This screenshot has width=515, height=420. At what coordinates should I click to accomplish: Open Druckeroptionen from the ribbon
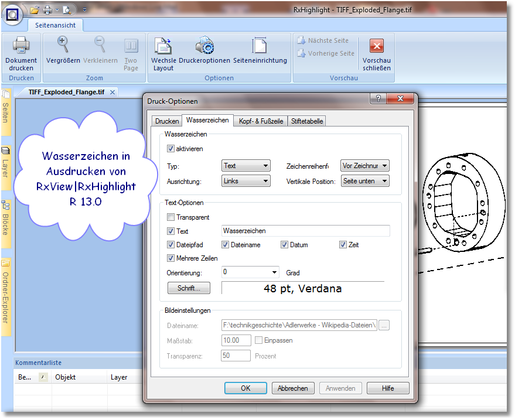click(204, 46)
